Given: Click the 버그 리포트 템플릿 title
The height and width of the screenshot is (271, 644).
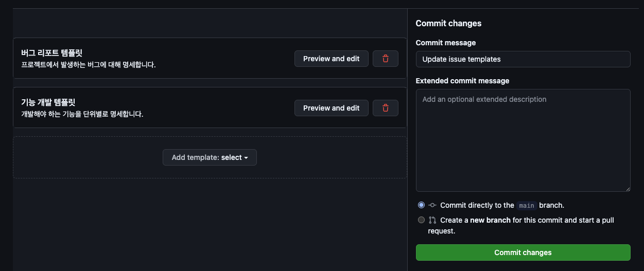Looking at the screenshot, I should pyautogui.click(x=52, y=53).
